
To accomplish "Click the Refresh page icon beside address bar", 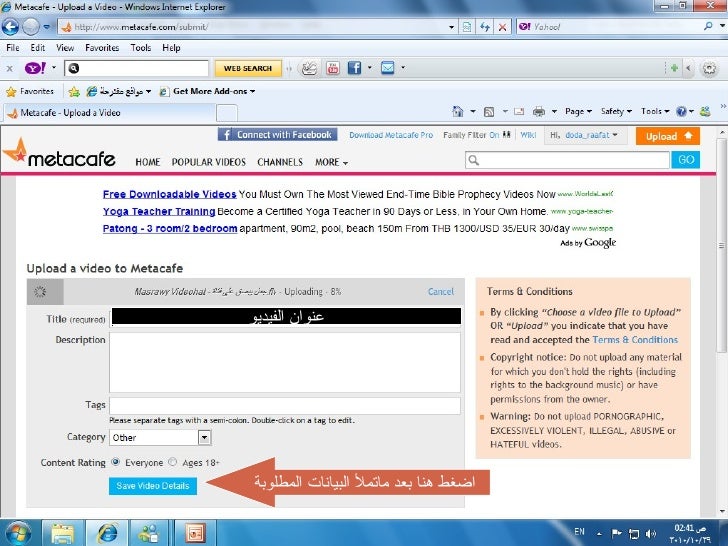I will [x=485, y=27].
